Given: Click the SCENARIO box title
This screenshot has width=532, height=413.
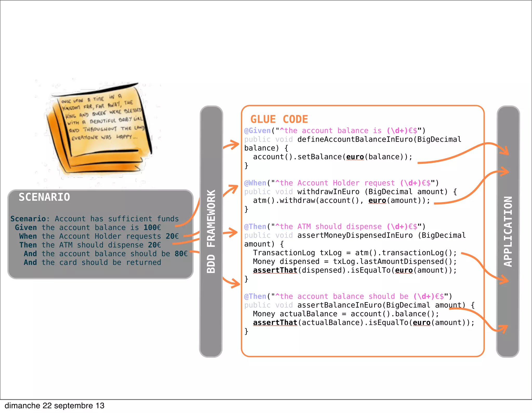Looking at the screenshot, I should [44, 197].
